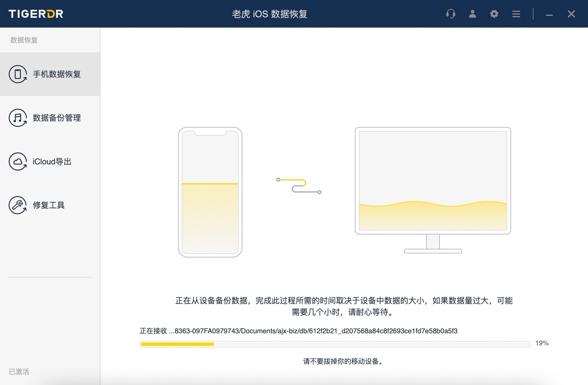
Task: Open the user account icon
Action: point(473,14)
